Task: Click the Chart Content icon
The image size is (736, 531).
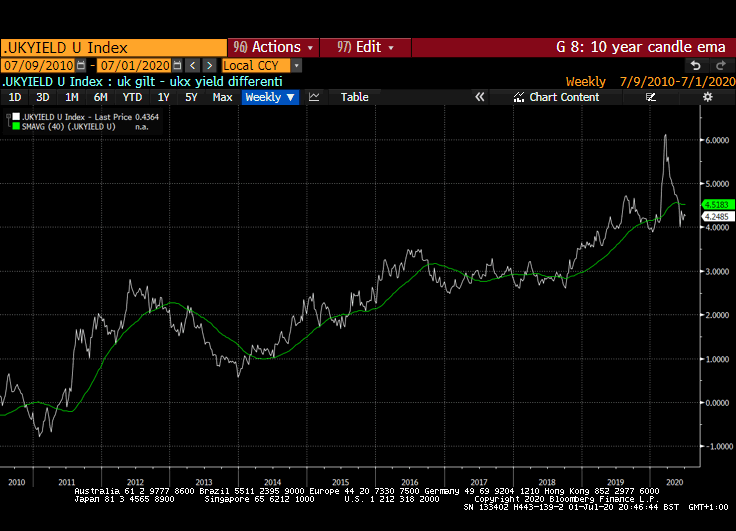Action: coord(519,97)
